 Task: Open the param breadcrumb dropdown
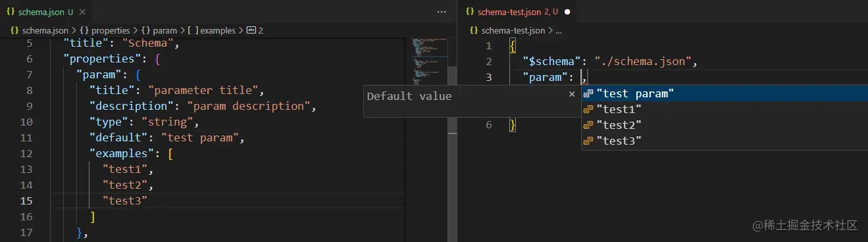159,30
